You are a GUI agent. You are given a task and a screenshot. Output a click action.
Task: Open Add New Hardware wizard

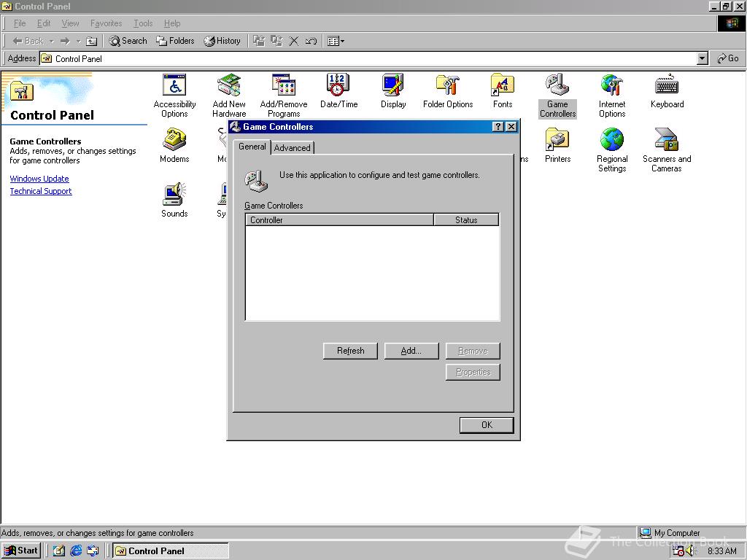tap(229, 84)
